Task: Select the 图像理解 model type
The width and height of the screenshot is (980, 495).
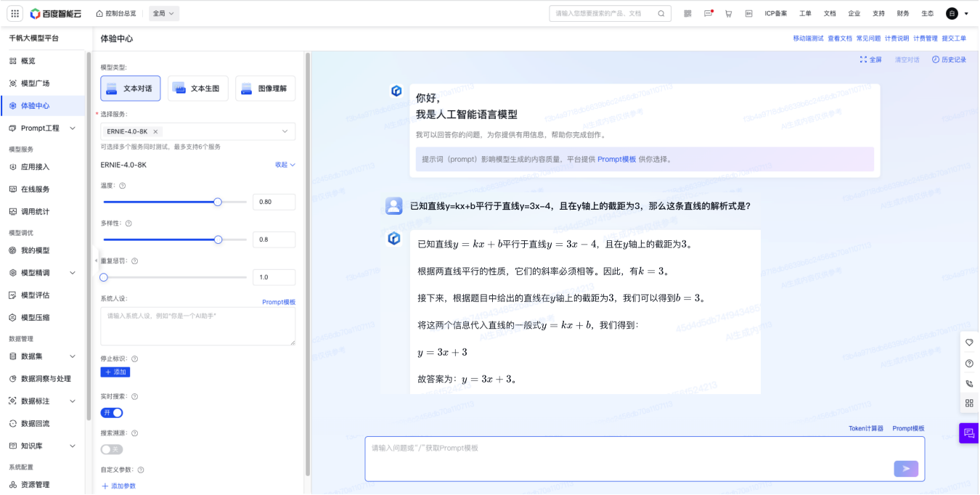Action: pyautogui.click(x=266, y=89)
